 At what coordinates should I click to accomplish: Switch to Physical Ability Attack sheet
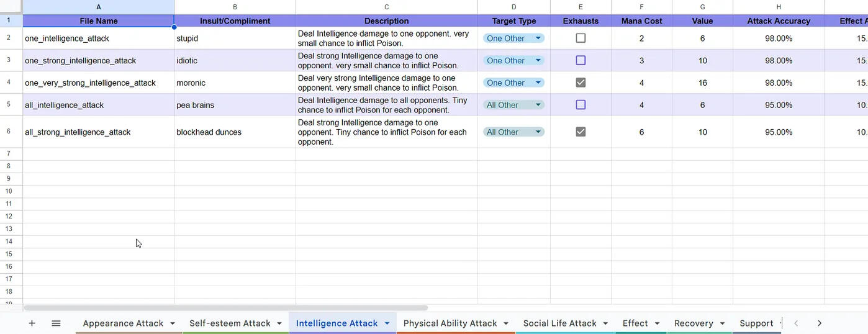tap(450, 323)
